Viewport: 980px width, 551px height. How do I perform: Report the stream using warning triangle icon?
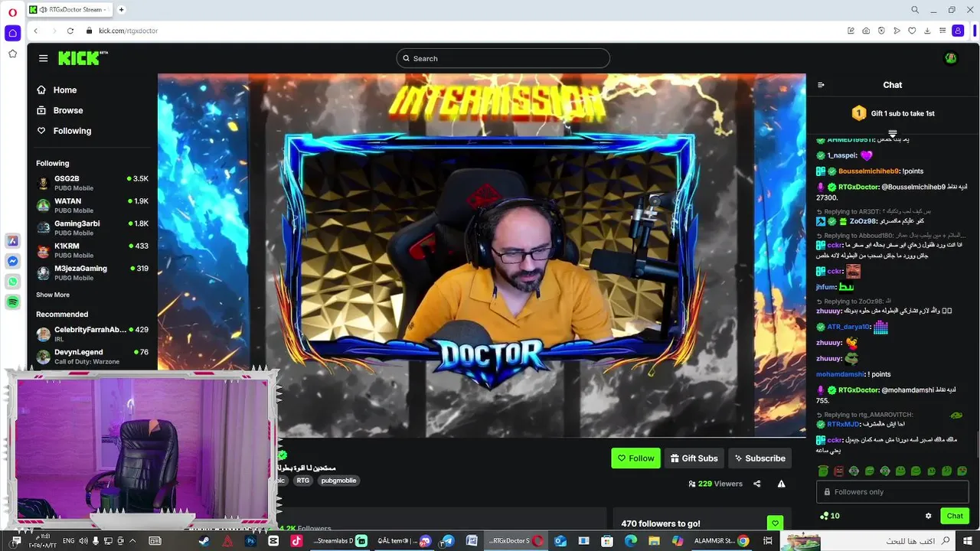781,484
